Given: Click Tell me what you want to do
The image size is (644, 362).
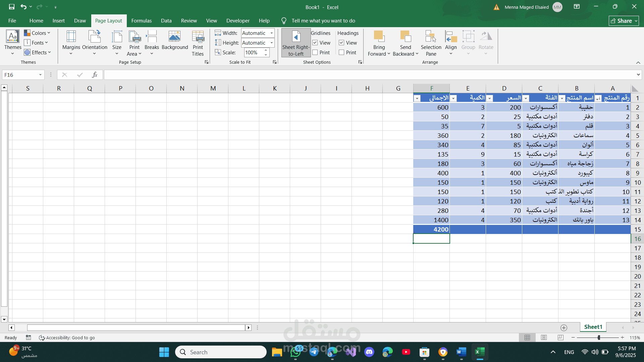Looking at the screenshot, I should tap(323, 21).
